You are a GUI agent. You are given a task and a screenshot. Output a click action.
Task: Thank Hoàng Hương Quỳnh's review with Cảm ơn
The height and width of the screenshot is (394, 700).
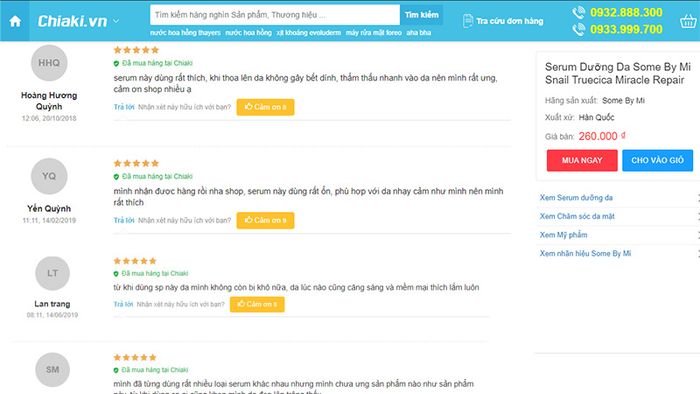[265, 107]
